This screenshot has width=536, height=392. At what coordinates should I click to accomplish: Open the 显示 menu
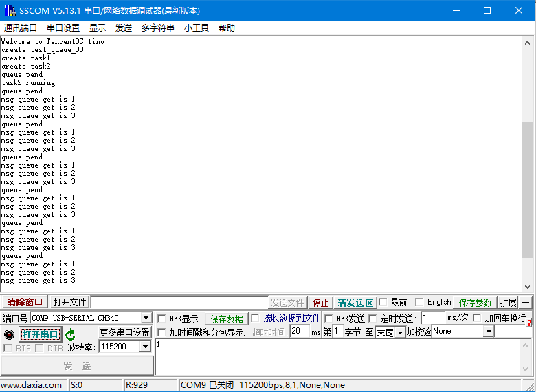pyautogui.click(x=98, y=28)
